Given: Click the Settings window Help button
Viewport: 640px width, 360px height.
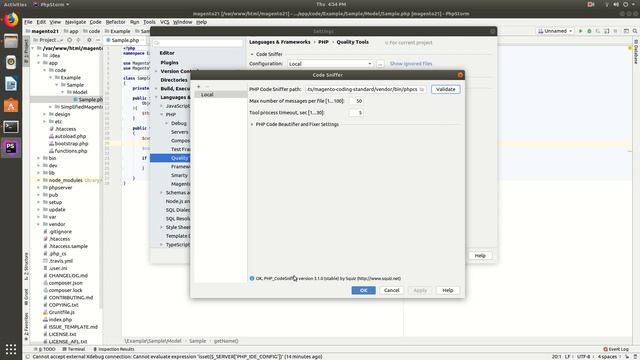Looking at the screenshot, I should (x=480, y=256).
